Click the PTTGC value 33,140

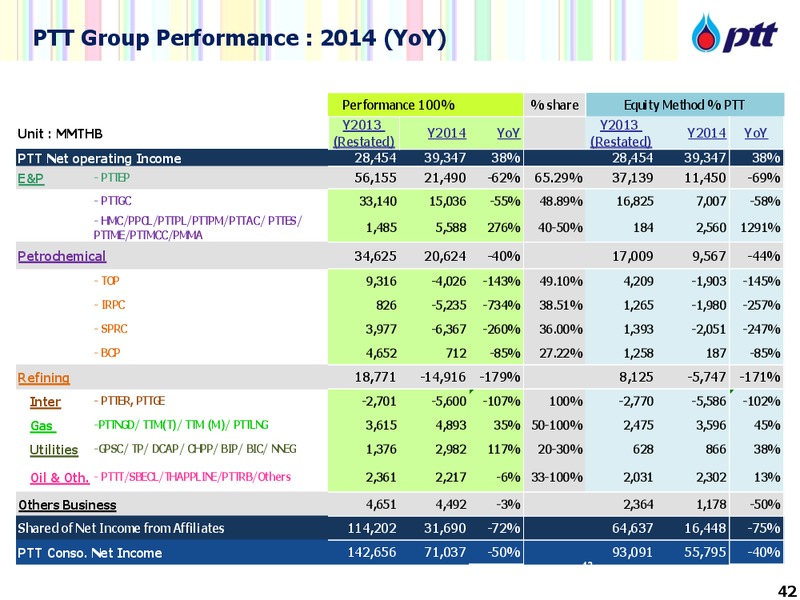pos(377,202)
